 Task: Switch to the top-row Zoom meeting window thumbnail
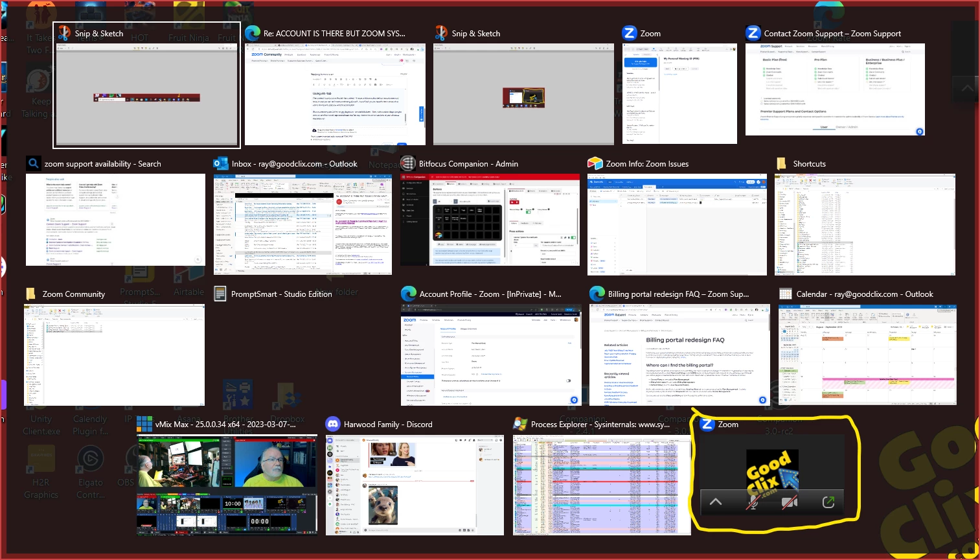679,94
